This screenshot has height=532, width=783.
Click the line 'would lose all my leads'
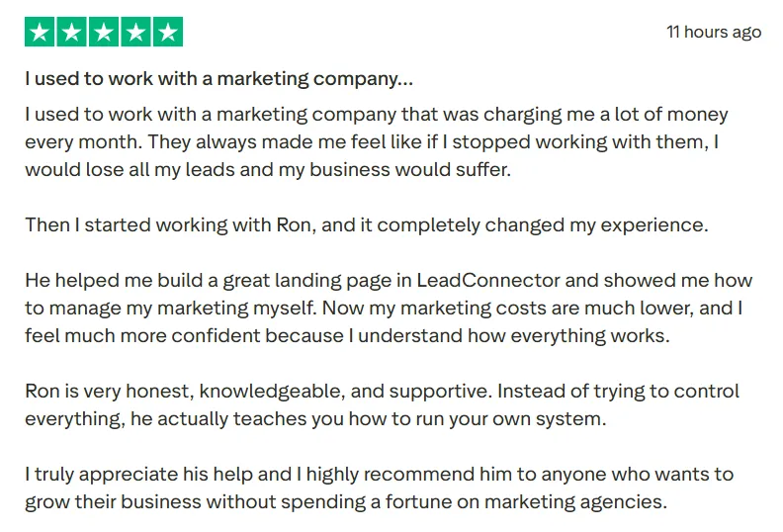pyautogui.click(x=267, y=169)
